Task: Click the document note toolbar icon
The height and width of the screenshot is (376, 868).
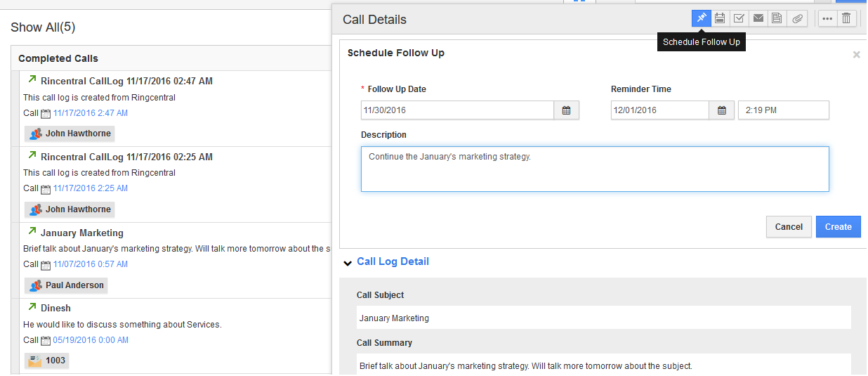Action: [x=777, y=19]
